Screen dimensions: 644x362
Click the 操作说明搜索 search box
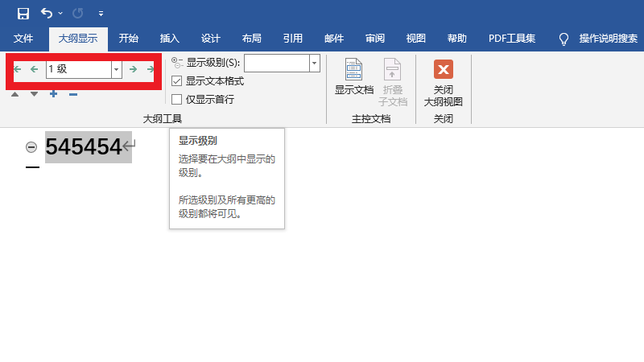pyautogui.click(x=609, y=39)
